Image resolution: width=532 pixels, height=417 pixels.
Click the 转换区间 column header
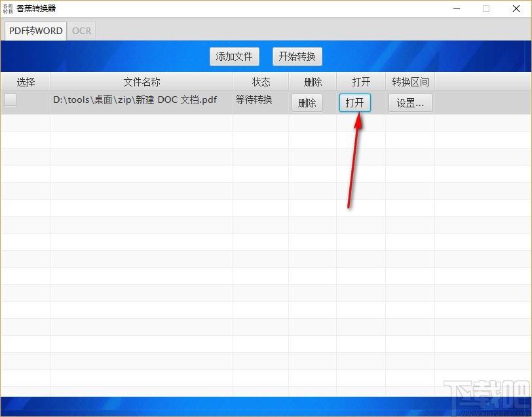click(x=410, y=82)
